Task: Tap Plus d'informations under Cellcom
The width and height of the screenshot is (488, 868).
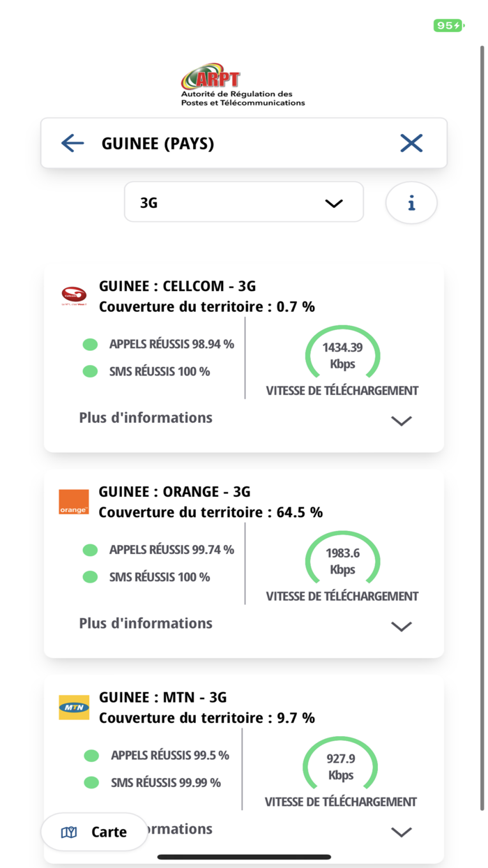Action: point(146,418)
